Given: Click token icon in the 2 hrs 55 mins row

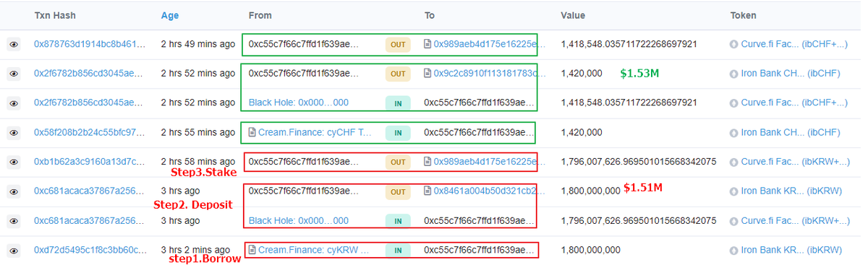Looking at the screenshot, I should [x=734, y=133].
